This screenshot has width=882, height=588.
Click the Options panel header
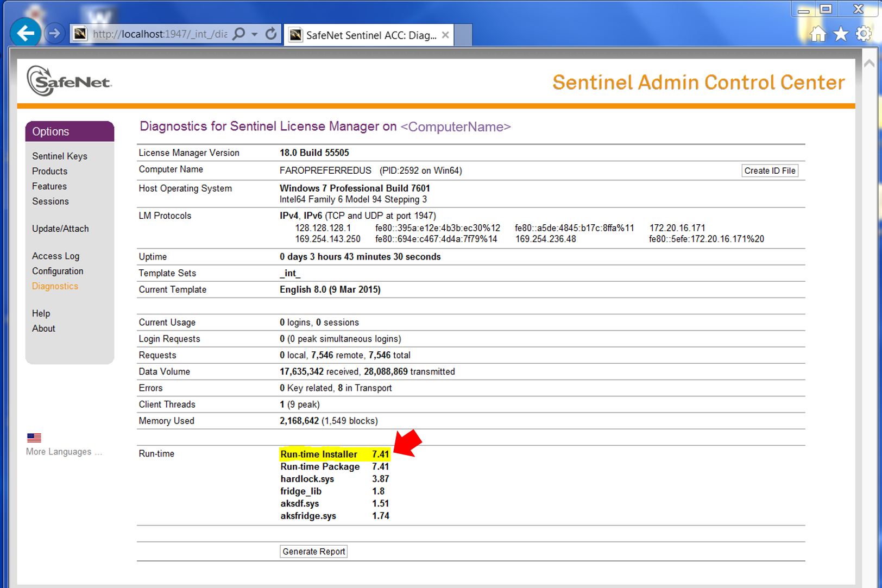pyautogui.click(x=70, y=131)
